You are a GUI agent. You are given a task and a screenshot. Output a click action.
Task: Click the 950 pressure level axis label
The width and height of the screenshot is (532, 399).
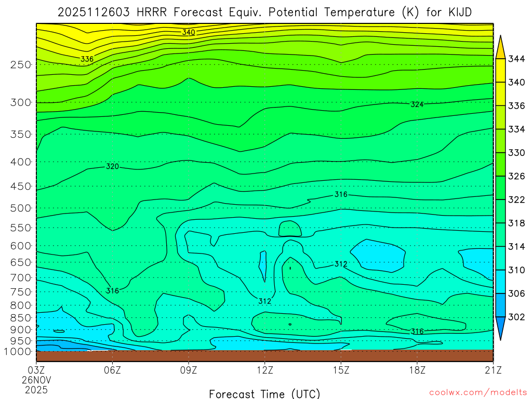(21, 341)
